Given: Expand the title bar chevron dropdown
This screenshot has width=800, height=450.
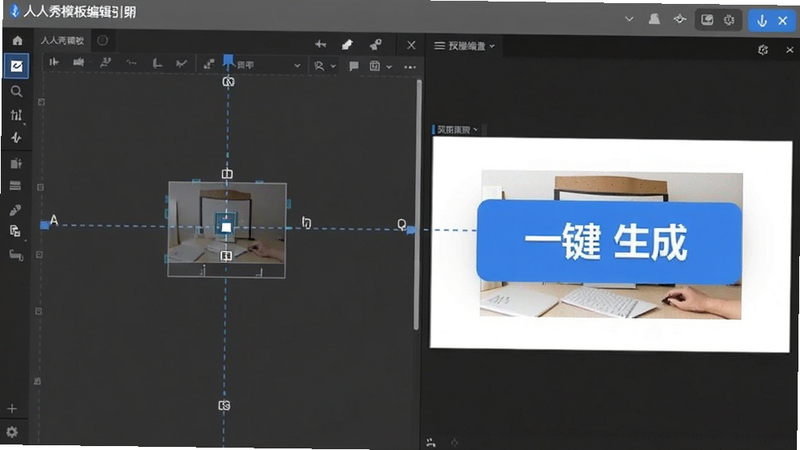Looking at the screenshot, I should click(629, 19).
